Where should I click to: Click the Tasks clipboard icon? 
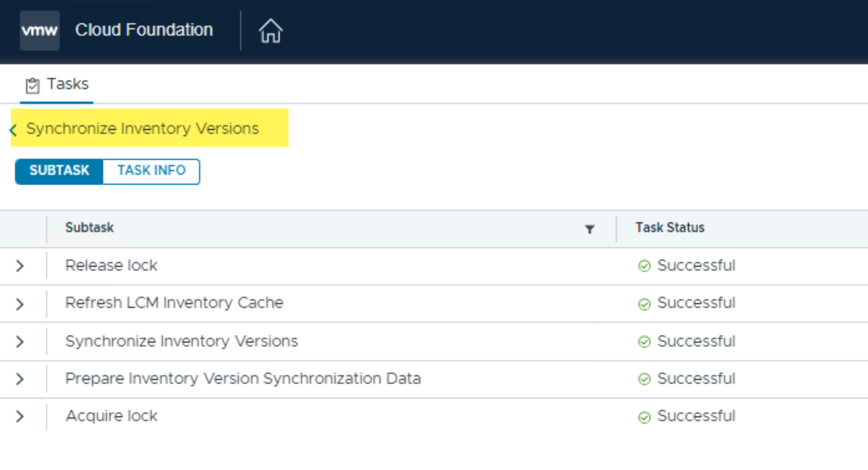(32, 85)
